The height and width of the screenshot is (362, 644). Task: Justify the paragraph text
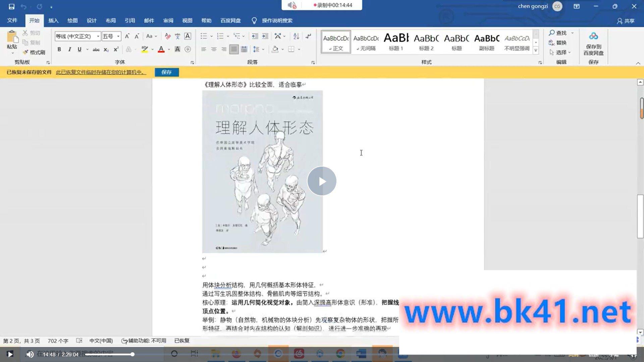(x=234, y=49)
